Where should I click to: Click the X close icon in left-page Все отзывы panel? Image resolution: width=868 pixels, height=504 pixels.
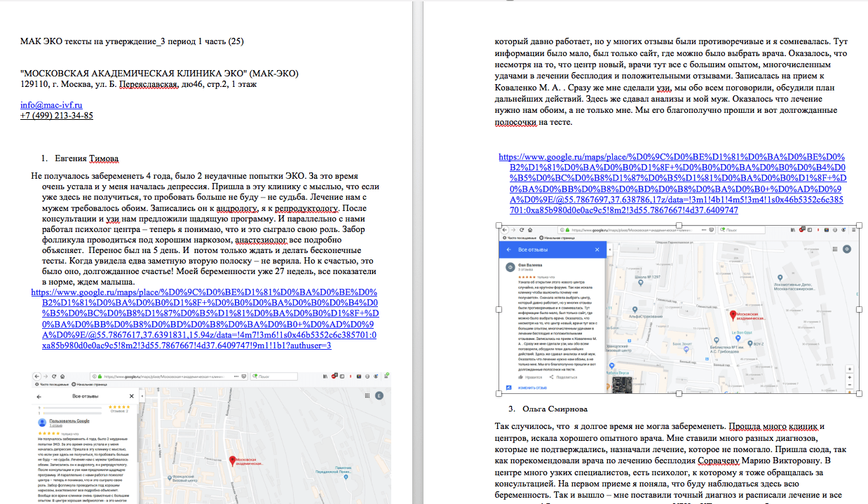tap(131, 396)
